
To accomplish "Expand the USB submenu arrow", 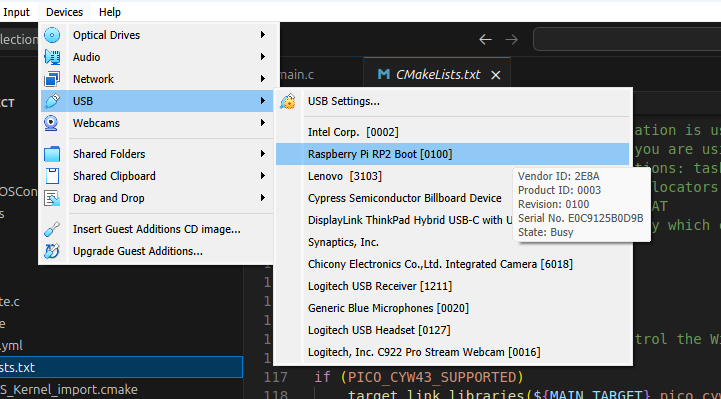I will [x=263, y=101].
